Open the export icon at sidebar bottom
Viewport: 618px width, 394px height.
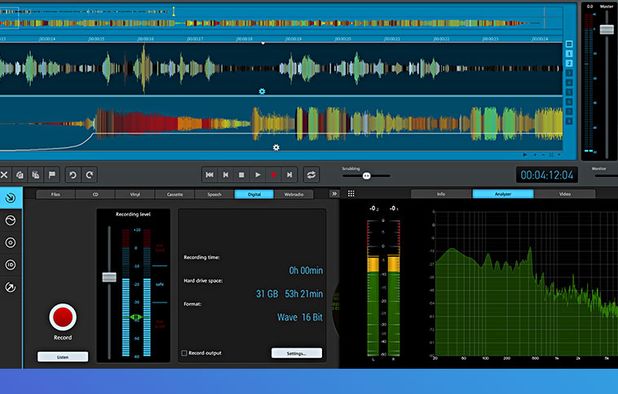11,287
